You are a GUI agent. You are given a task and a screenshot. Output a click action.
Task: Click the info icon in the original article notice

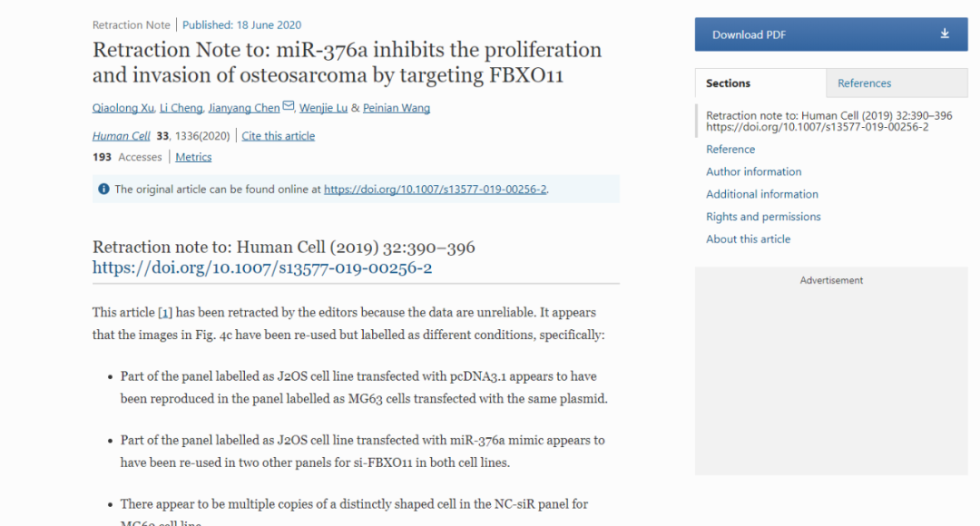pos(103,190)
